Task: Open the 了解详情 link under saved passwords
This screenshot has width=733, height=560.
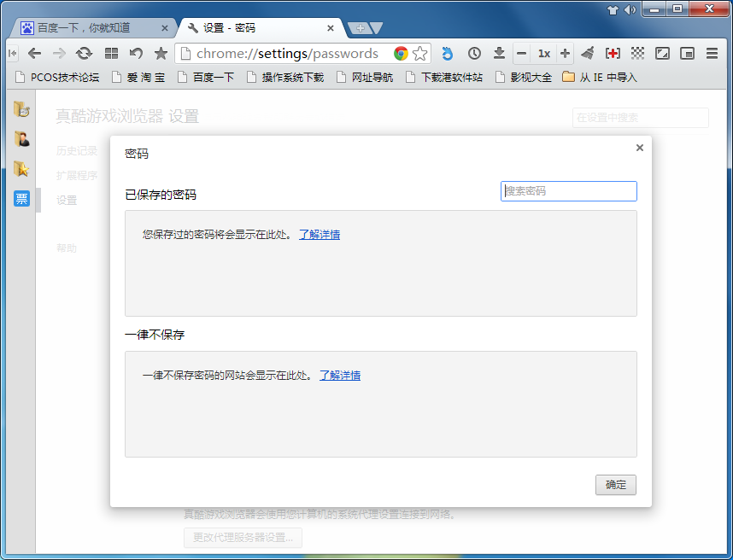Action: [320, 234]
